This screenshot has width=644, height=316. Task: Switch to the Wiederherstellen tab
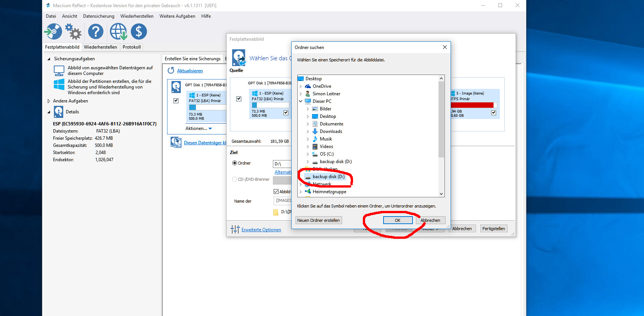click(100, 47)
